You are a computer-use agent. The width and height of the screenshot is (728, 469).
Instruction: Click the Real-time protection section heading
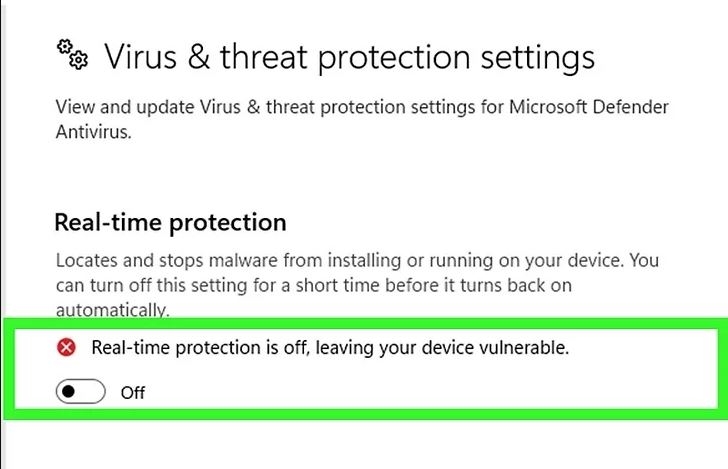(x=170, y=223)
